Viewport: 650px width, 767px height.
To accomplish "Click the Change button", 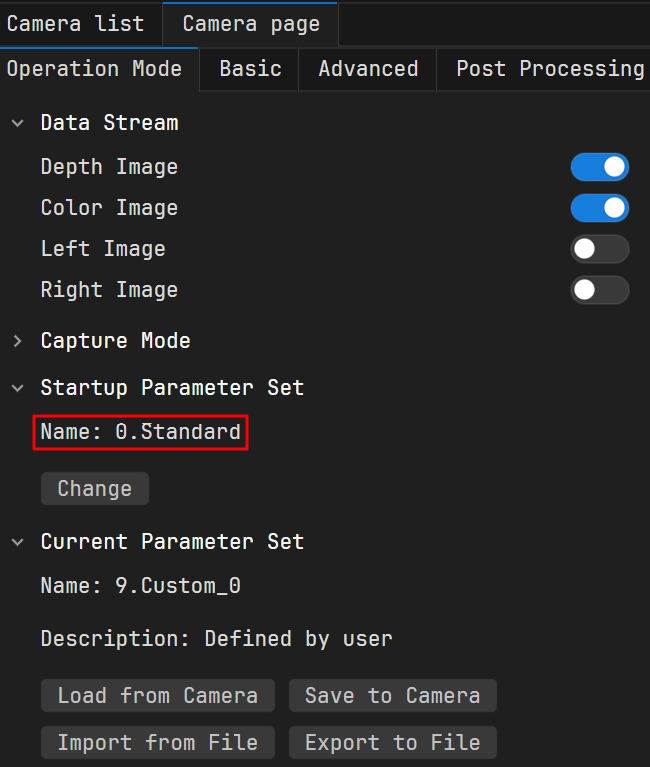I will tap(95, 489).
